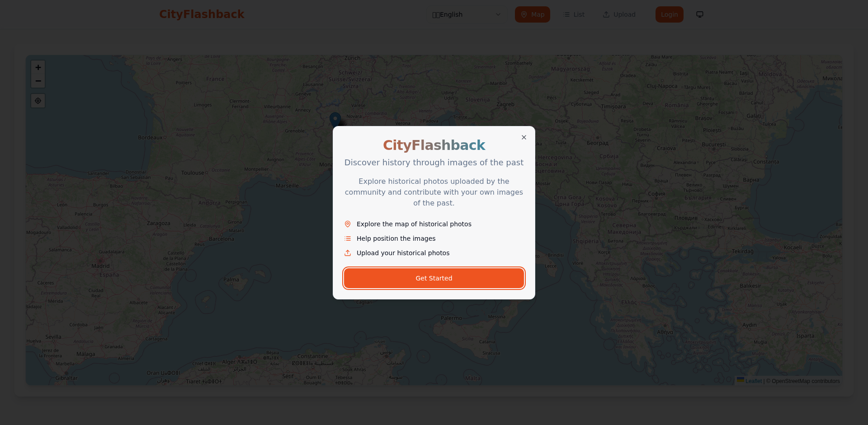The height and width of the screenshot is (425, 868).
Task: Click Toulouse label on the map
Action: [193, 173]
